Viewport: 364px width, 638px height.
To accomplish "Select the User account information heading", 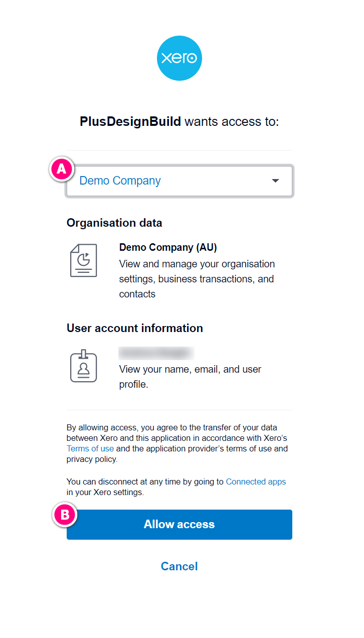I will coord(135,328).
